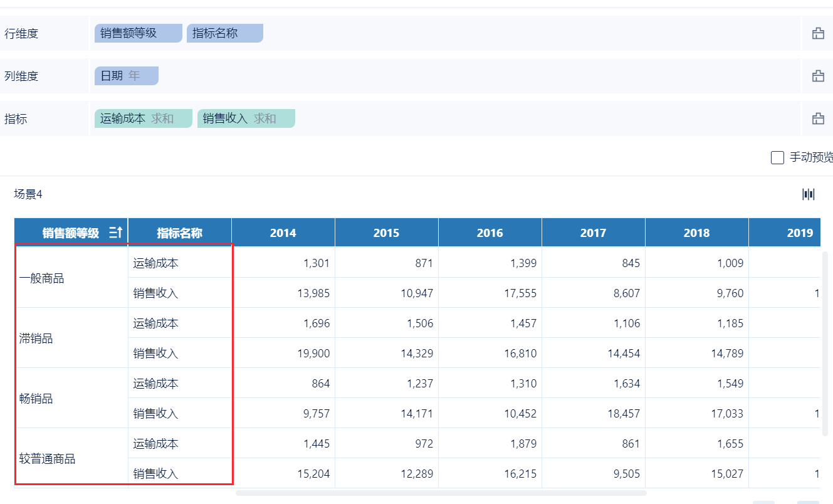Open the 销售额等级 row dimension pill
Screen dimensions: 833x504
coord(138,33)
